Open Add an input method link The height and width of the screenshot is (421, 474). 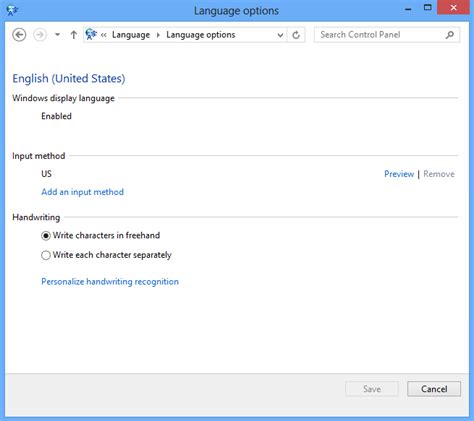click(x=82, y=192)
